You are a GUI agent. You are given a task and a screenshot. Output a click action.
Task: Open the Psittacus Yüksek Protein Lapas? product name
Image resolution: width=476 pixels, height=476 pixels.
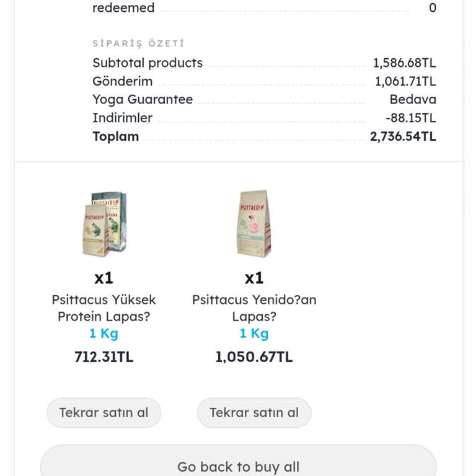(104, 308)
